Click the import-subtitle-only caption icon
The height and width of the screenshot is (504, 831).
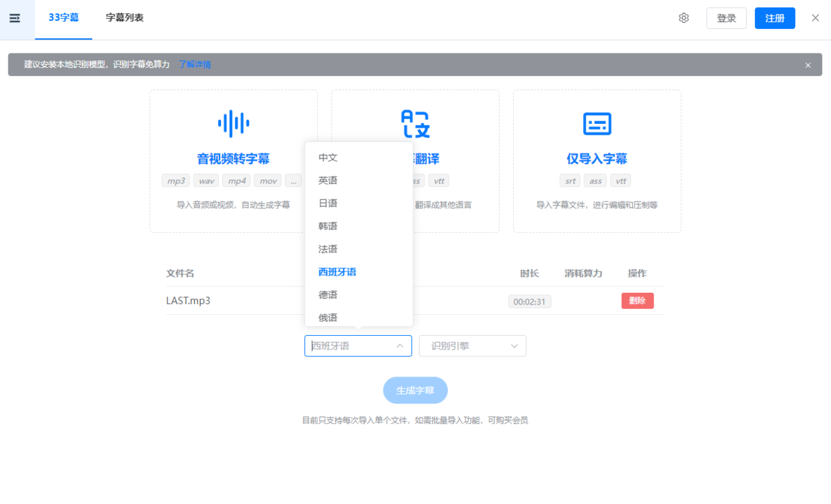pos(597,124)
